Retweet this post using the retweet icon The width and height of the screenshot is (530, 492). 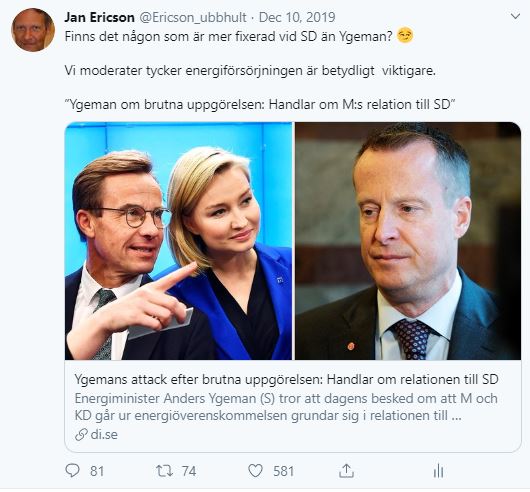click(x=164, y=471)
